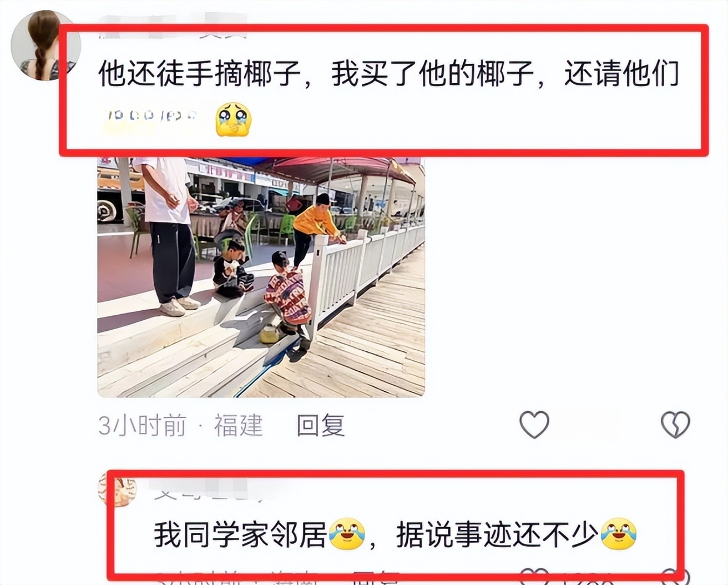Tap the 福建 location label

(x=238, y=426)
